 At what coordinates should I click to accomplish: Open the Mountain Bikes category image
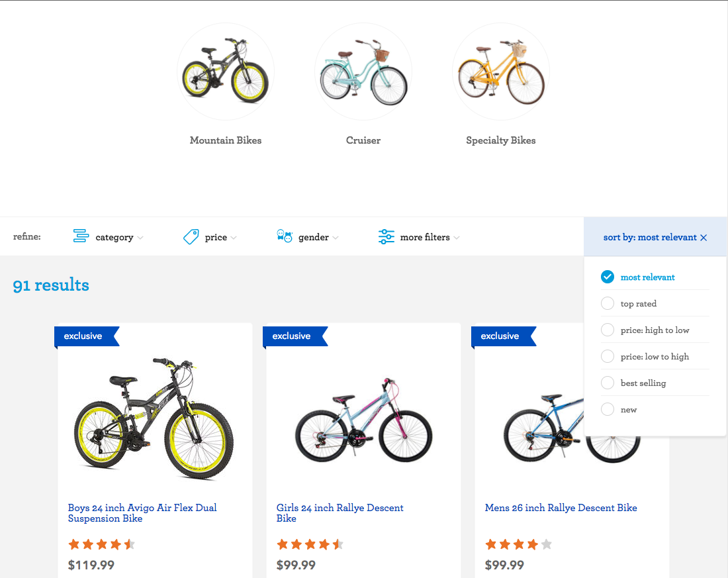click(226, 72)
